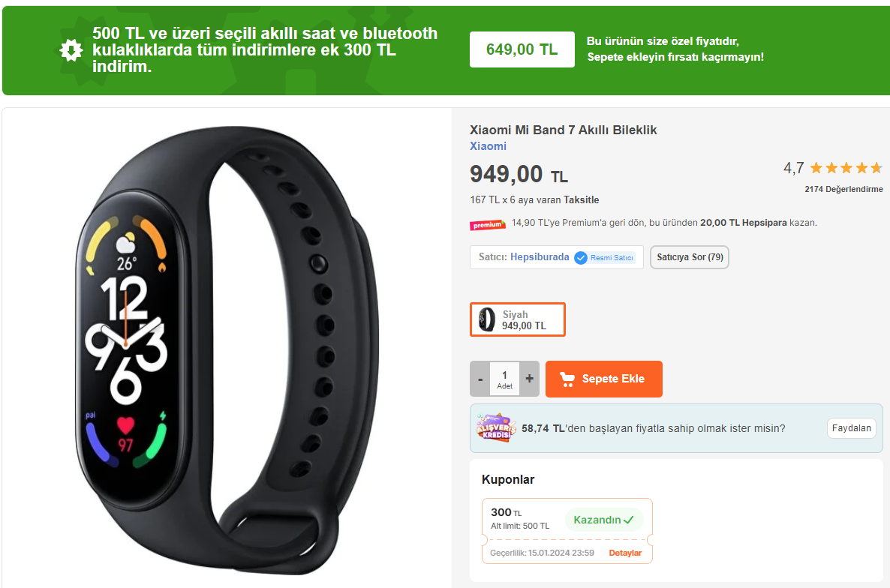Click the blue verified checkmark badge

[x=581, y=258]
